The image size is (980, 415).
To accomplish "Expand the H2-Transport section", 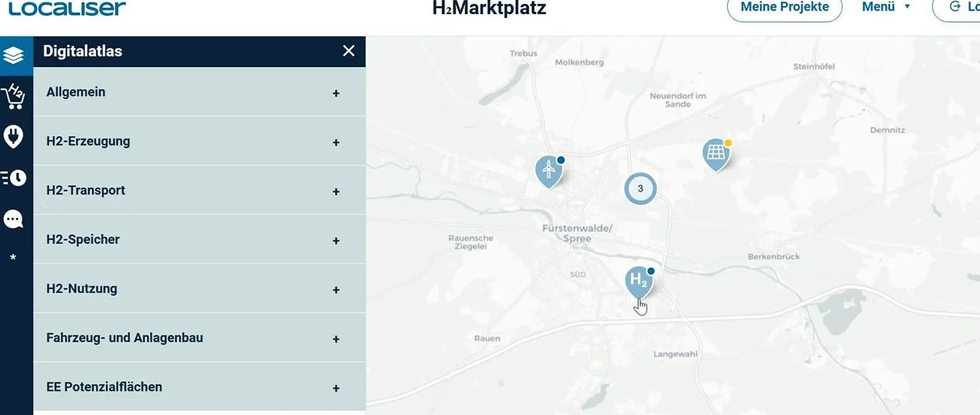I will coord(336,192).
